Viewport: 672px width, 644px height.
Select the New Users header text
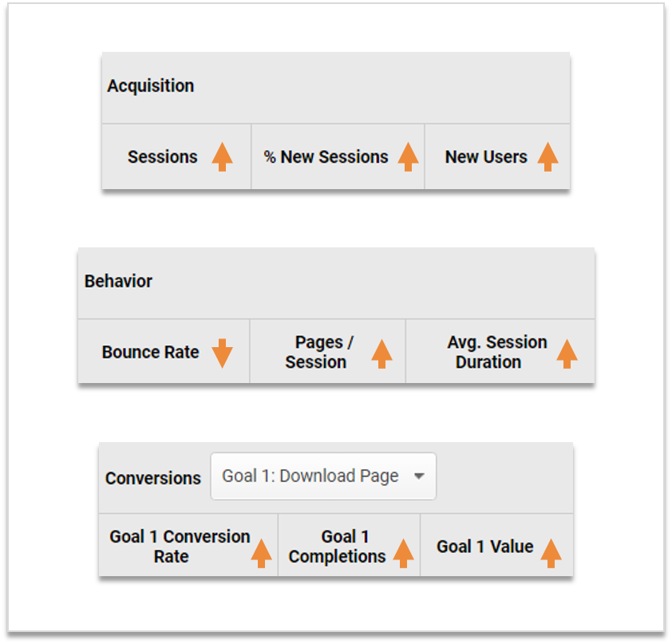(x=484, y=157)
